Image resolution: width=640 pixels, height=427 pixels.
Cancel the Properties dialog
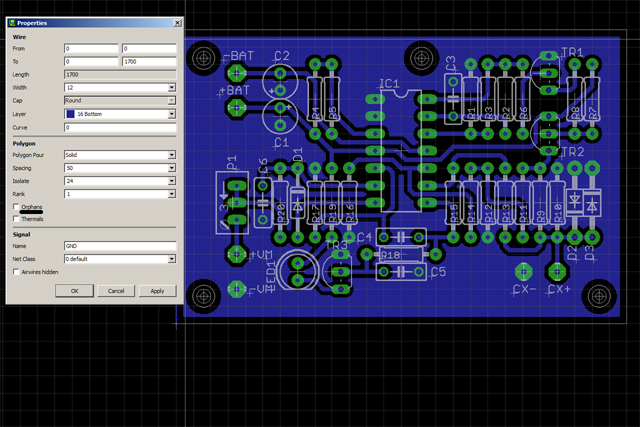pyautogui.click(x=116, y=291)
